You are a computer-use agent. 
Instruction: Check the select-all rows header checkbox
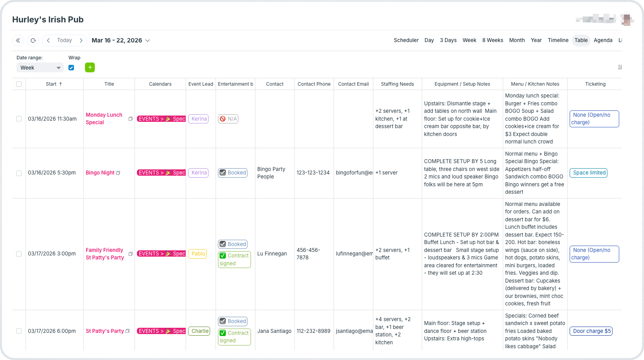19,84
